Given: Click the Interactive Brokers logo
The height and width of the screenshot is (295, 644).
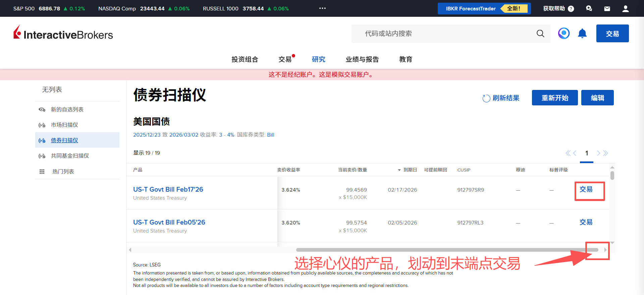Looking at the screenshot, I should click(x=63, y=33).
